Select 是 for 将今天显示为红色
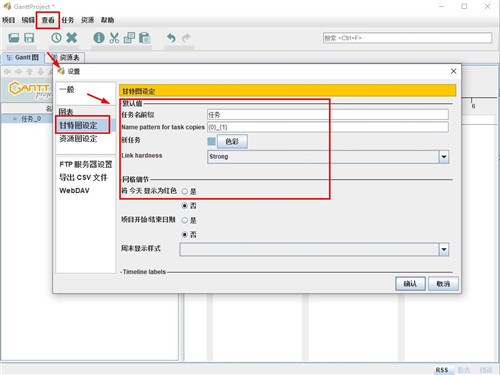This screenshot has height=375, width=500. (x=185, y=191)
